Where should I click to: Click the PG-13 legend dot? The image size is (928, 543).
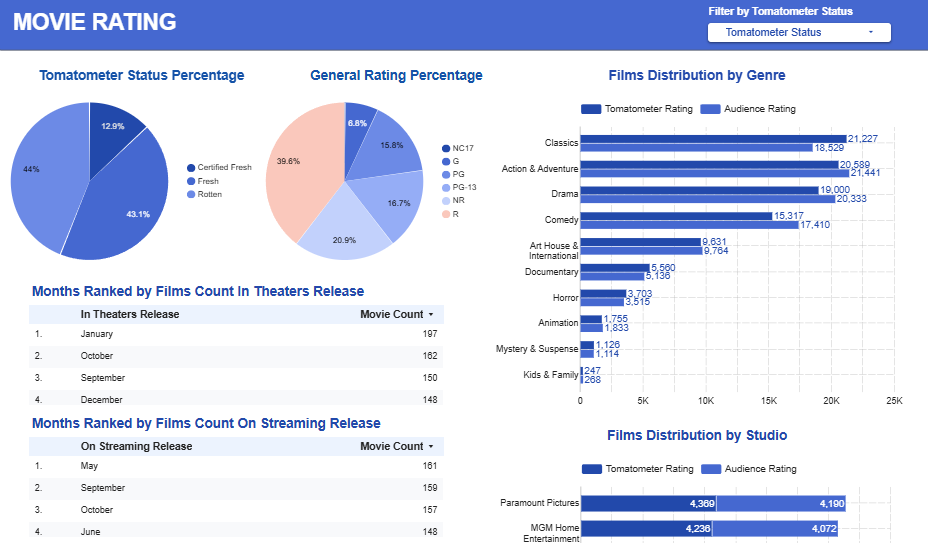point(446,187)
